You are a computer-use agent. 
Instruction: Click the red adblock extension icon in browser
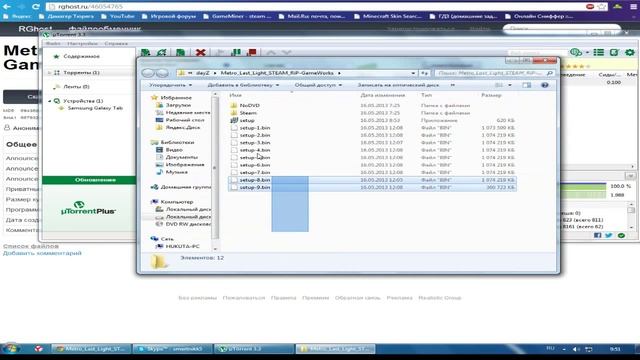coord(590,7)
